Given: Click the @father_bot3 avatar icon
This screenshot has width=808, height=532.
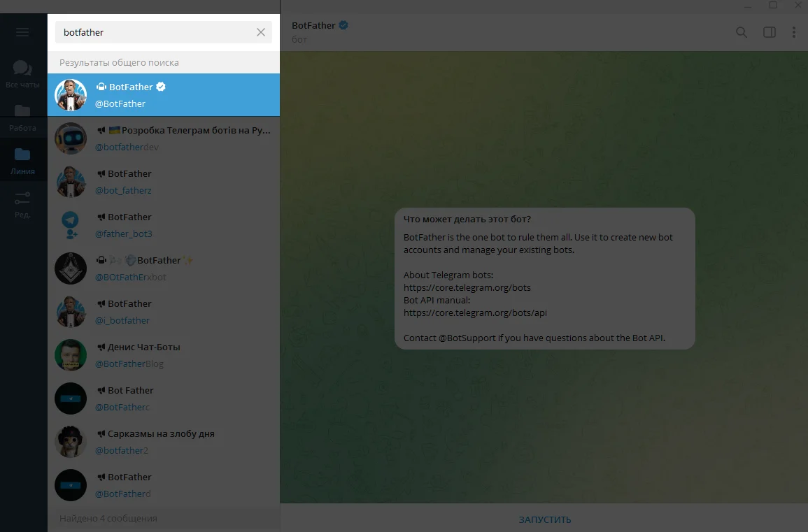Looking at the screenshot, I should tap(71, 225).
